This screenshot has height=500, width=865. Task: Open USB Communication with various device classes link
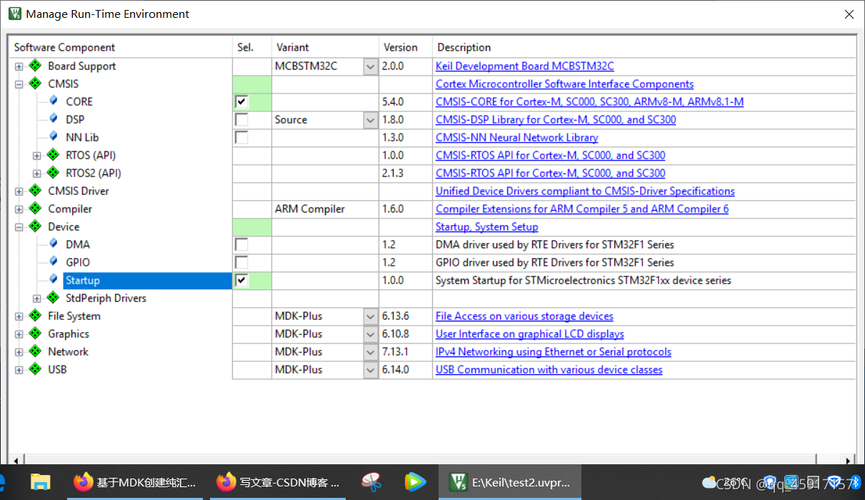(x=549, y=370)
